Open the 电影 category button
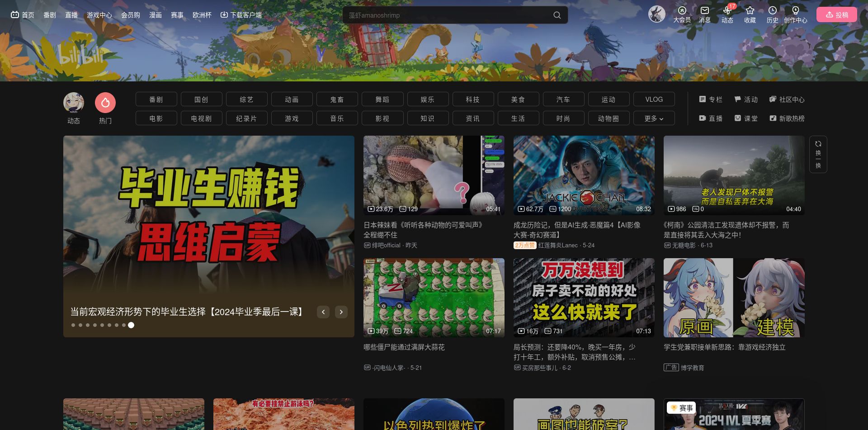 (156, 118)
